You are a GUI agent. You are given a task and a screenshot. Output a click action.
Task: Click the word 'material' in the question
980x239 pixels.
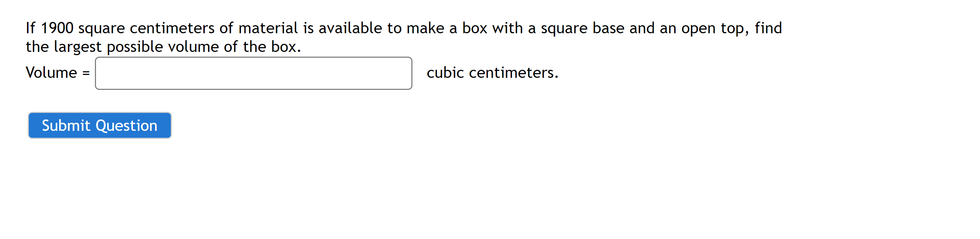click(x=273, y=27)
